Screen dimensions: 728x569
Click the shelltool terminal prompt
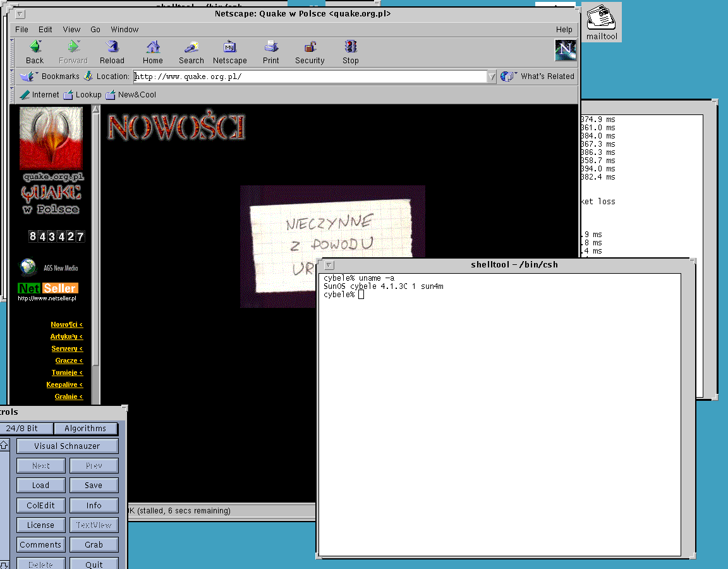pyautogui.click(x=344, y=295)
